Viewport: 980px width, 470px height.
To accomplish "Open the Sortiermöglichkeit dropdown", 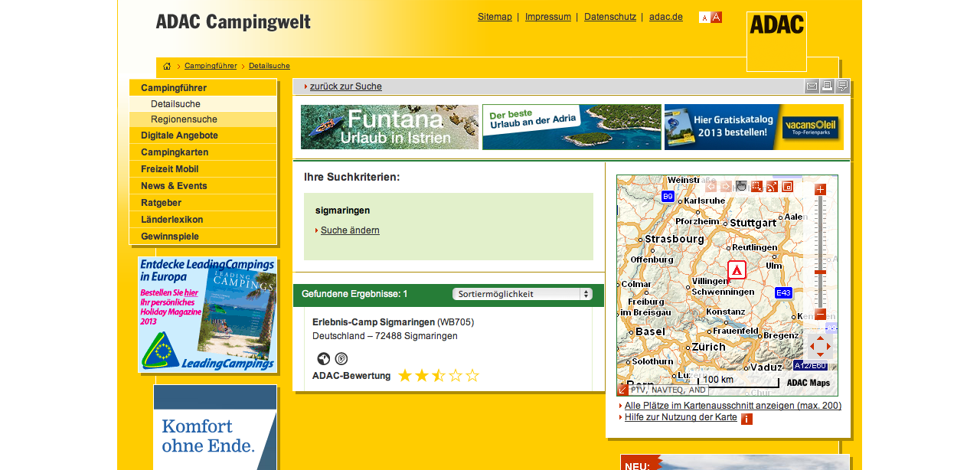I will 522,294.
